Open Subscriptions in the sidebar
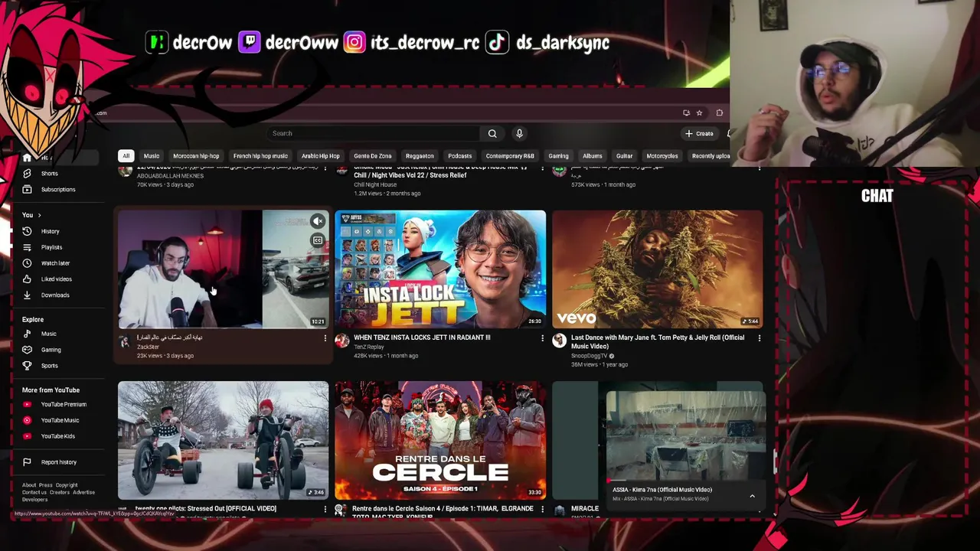Viewport: 980px width, 551px height. [x=58, y=190]
